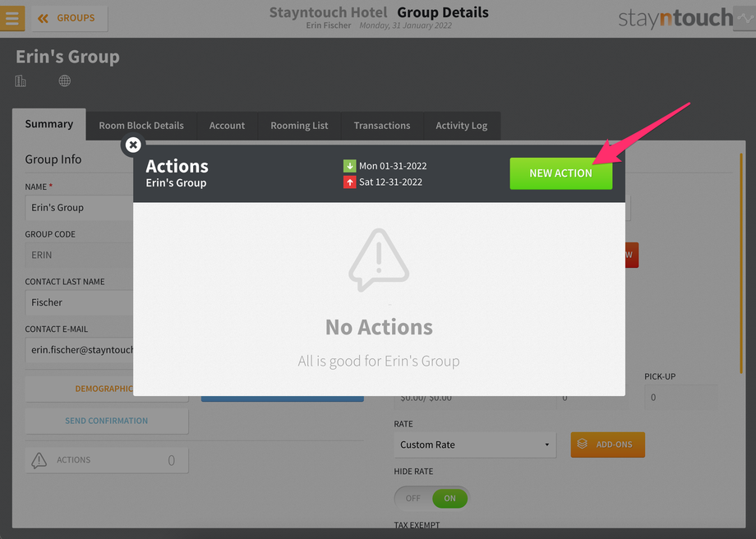Click the Add-Ons layers icon

tap(583, 444)
